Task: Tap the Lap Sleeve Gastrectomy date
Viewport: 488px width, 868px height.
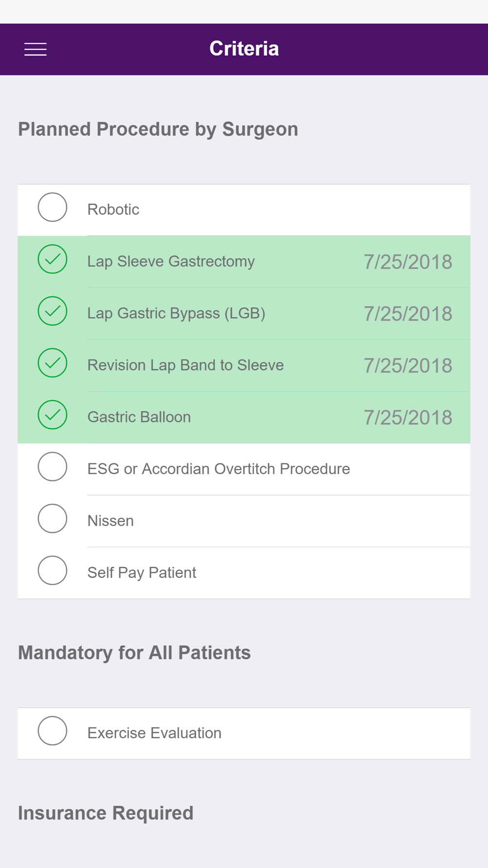Action: [408, 262]
